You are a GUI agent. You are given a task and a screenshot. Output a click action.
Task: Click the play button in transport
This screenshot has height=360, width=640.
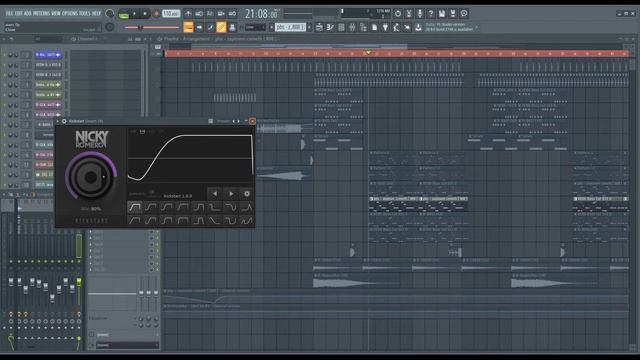[x=134, y=13]
